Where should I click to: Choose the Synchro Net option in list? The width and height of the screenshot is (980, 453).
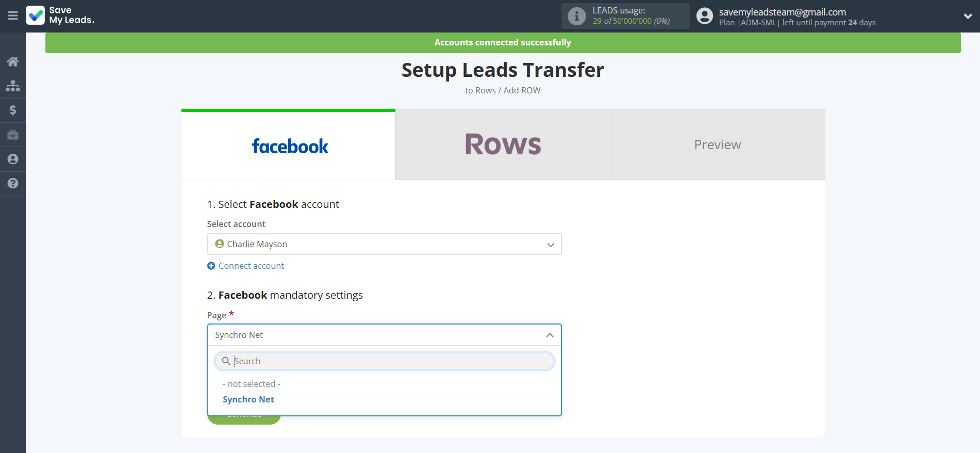248,399
